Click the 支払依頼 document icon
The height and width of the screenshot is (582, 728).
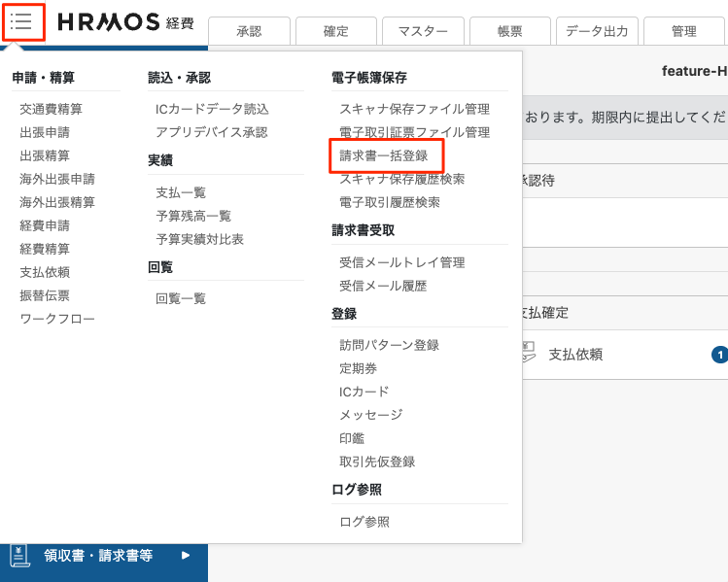click(x=529, y=353)
